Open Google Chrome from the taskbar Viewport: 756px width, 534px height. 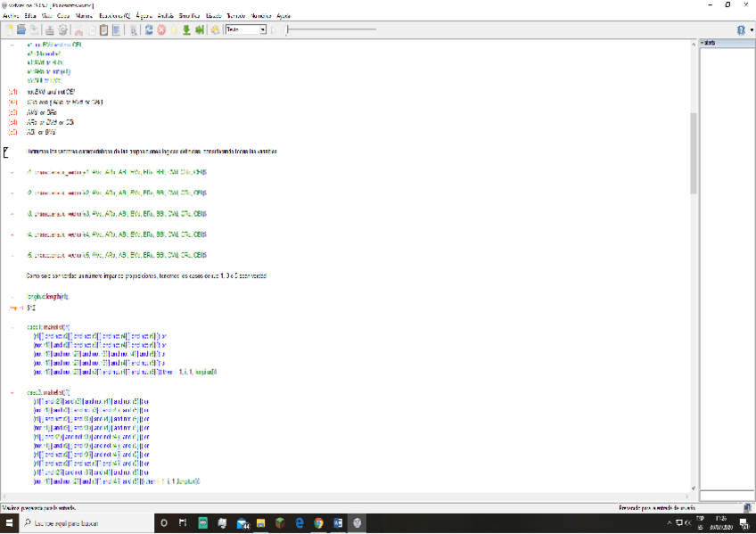(318, 523)
